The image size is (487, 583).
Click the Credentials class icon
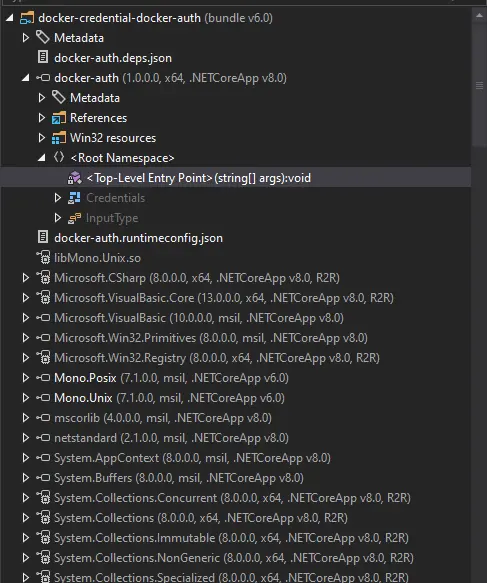tap(74, 198)
